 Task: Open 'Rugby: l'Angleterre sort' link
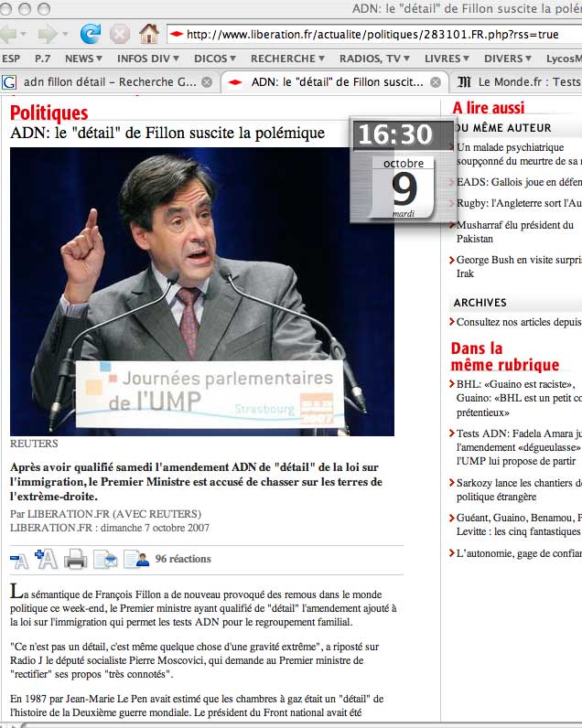[x=519, y=203]
